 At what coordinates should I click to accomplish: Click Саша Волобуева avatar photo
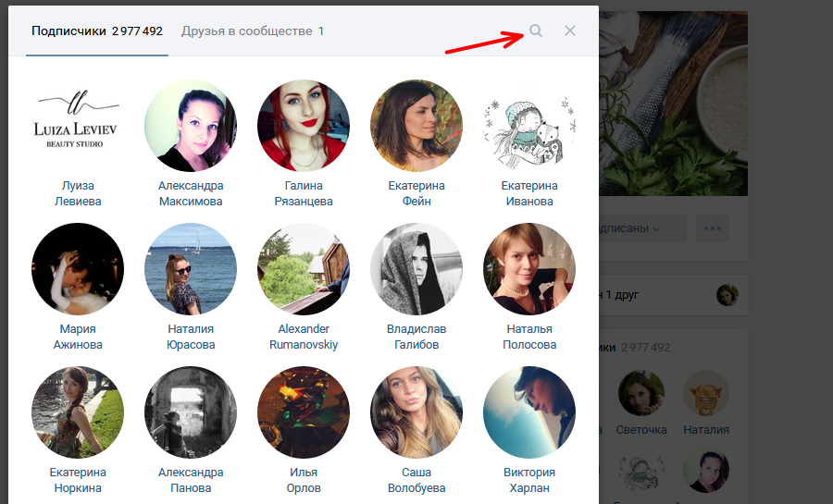point(416,412)
